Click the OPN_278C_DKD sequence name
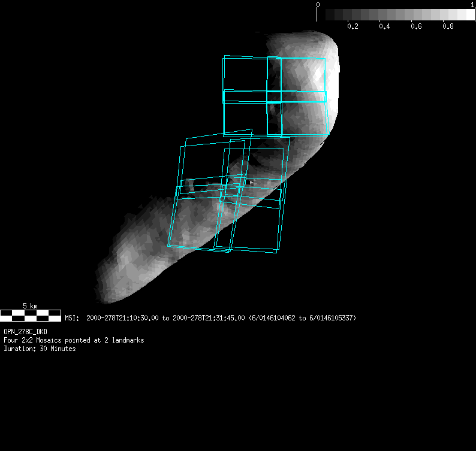This screenshot has height=451, width=476. (25, 332)
